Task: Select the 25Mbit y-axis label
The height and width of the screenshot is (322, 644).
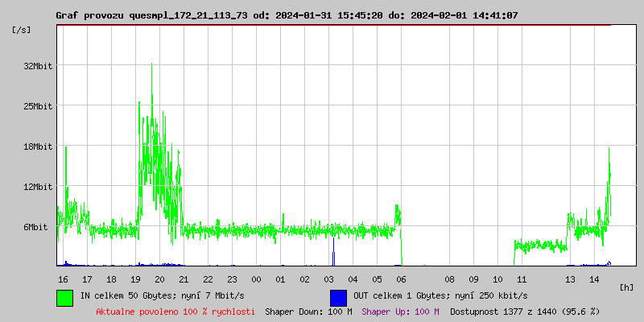Action: 38,106
